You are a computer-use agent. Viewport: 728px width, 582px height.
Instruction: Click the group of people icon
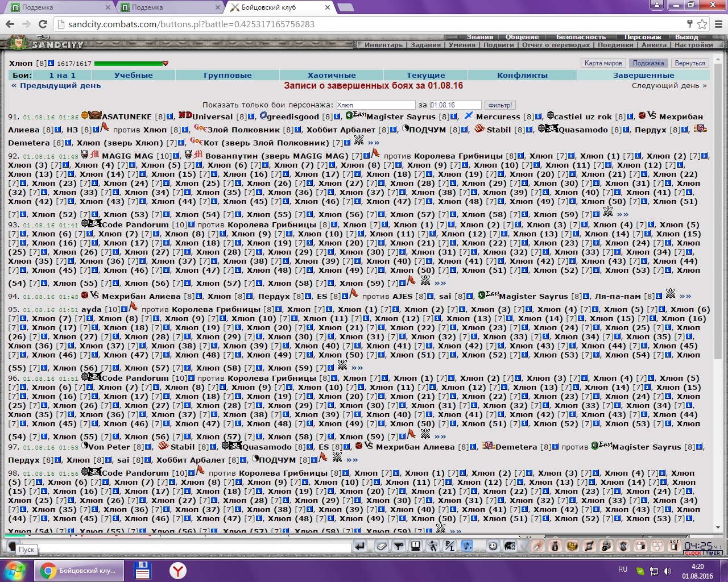(657, 546)
